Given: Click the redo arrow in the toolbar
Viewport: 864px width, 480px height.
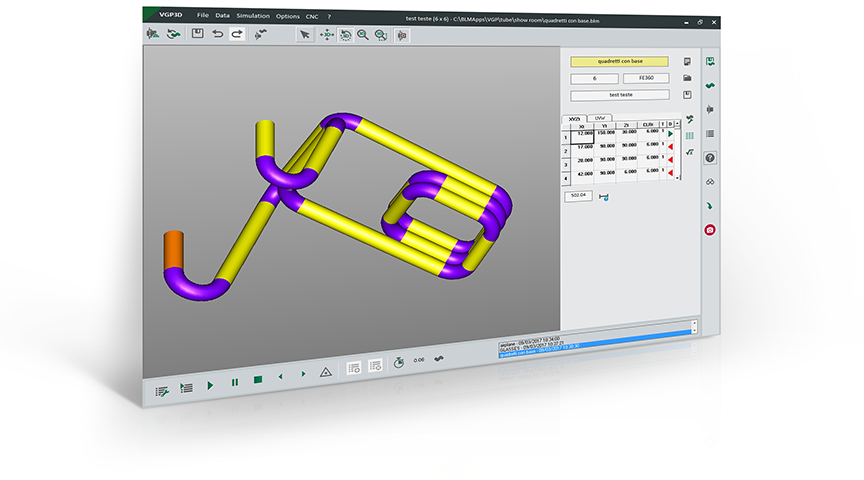Looking at the screenshot, I should coord(236,34).
